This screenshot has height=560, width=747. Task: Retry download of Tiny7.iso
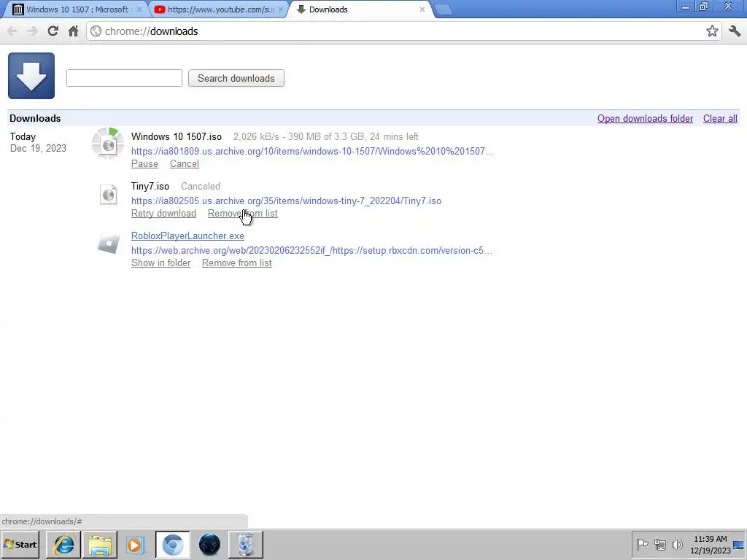point(163,214)
